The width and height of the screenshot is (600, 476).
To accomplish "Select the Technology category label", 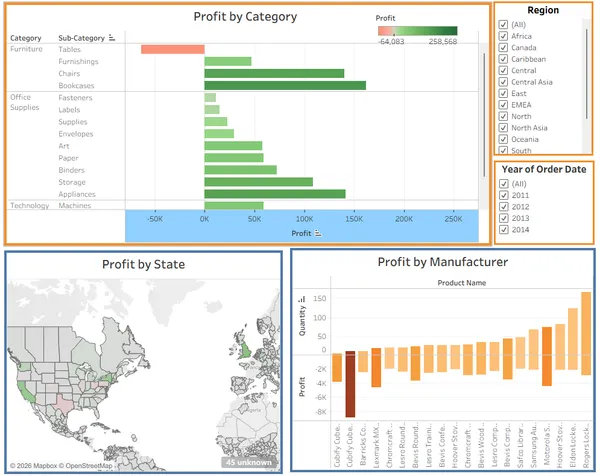I will tap(29, 205).
